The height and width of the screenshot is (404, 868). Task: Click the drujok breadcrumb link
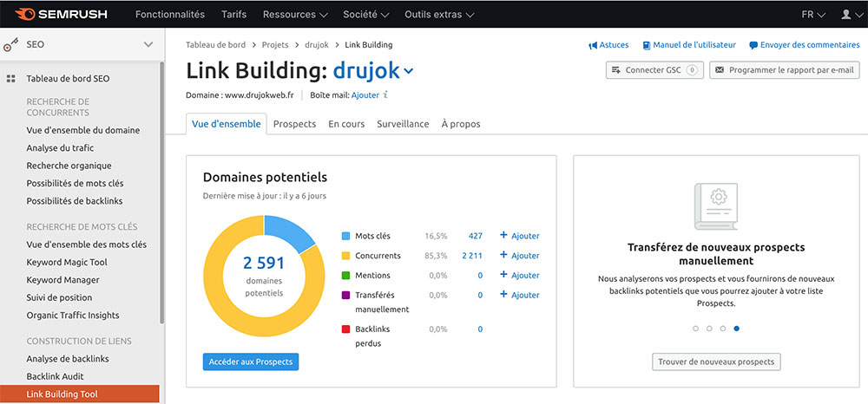(317, 45)
